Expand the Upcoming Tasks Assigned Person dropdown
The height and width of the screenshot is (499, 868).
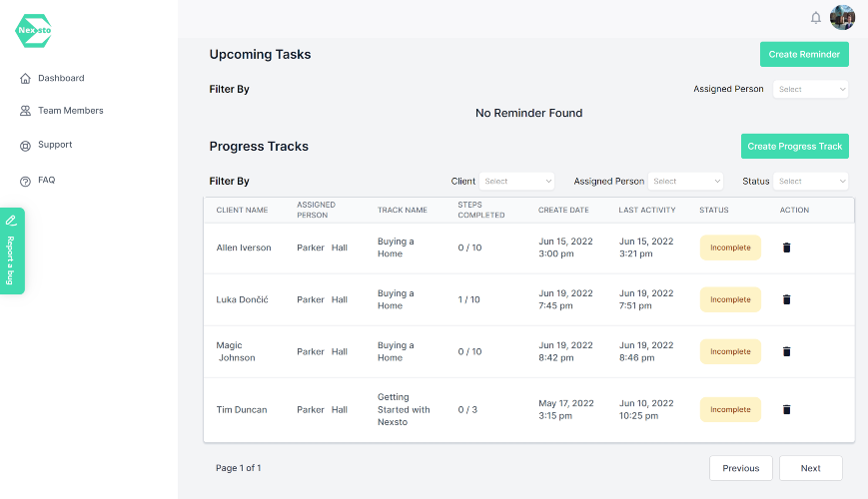point(811,89)
